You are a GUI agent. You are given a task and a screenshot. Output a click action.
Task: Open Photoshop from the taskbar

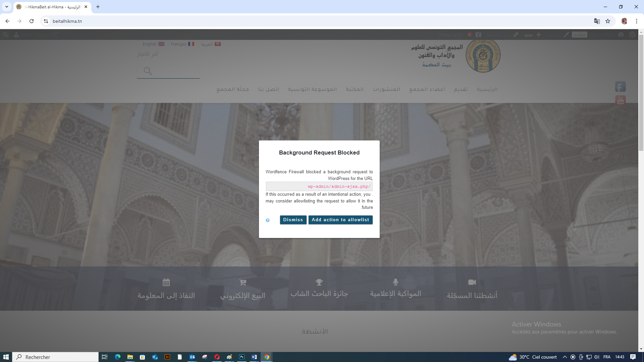[242, 357]
